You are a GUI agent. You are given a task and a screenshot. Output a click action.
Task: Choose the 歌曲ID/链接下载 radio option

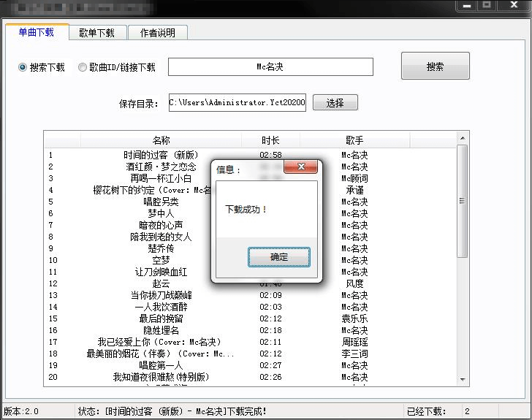click(x=83, y=67)
